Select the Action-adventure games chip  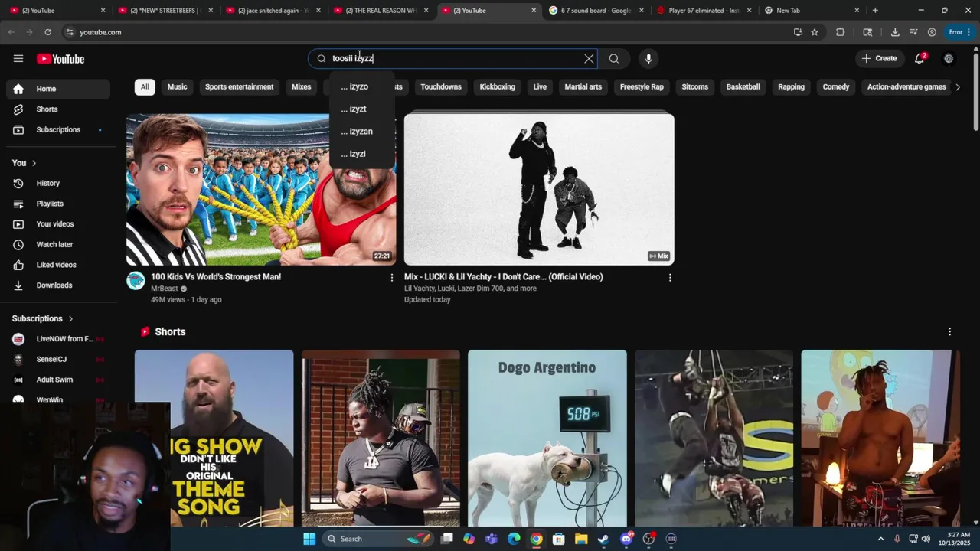pyautogui.click(x=906, y=87)
